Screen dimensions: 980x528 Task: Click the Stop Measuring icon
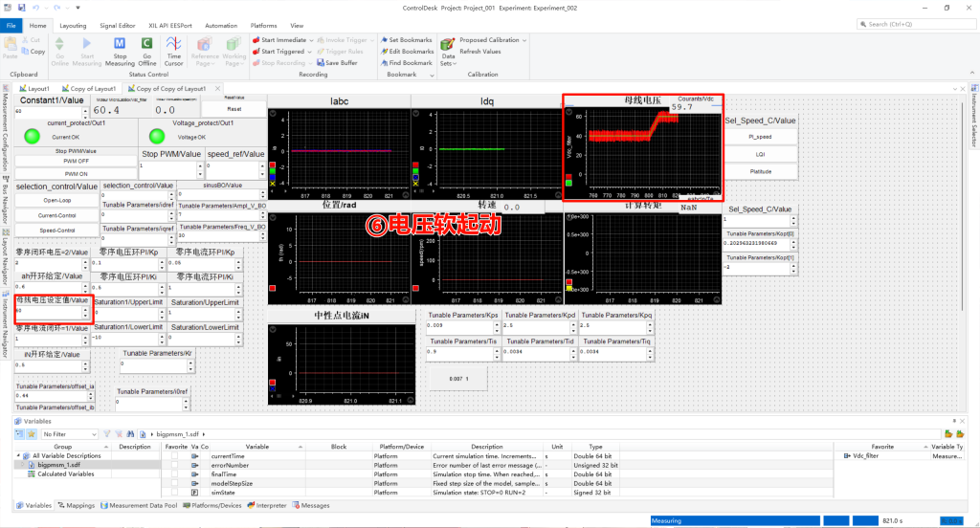[x=120, y=44]
